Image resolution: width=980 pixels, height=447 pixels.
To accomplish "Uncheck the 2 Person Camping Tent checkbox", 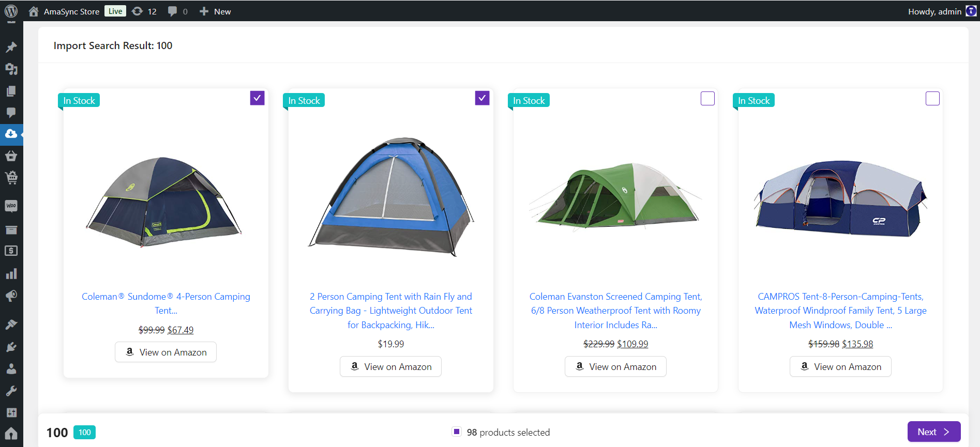I will click(482, 98).
